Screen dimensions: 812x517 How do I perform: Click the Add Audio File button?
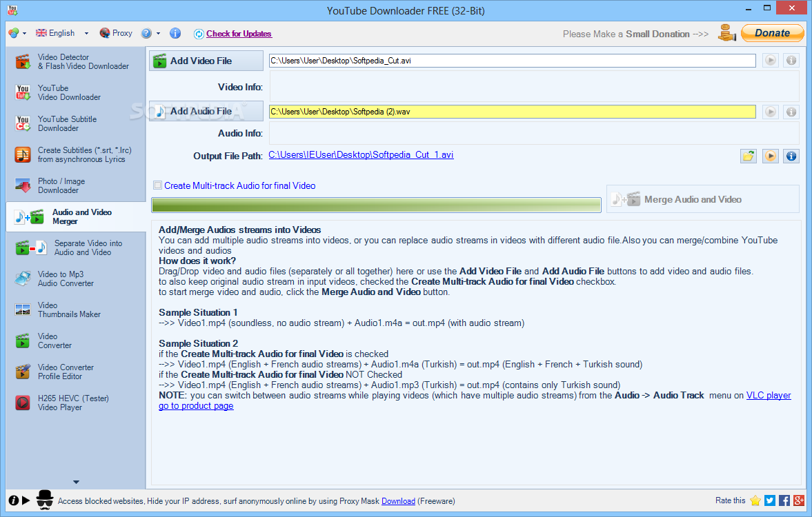point(206,111)
